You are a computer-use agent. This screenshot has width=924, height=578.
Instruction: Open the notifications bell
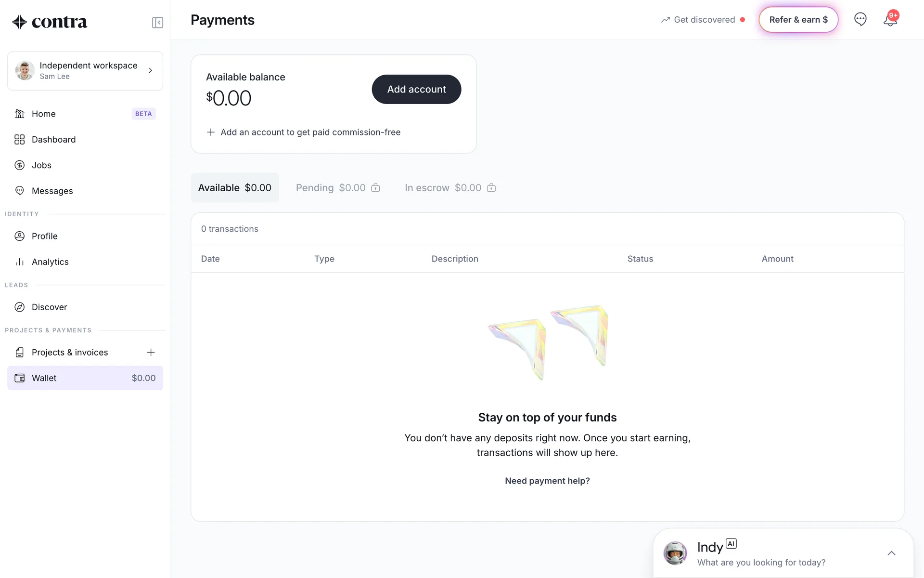pos(890,20)
